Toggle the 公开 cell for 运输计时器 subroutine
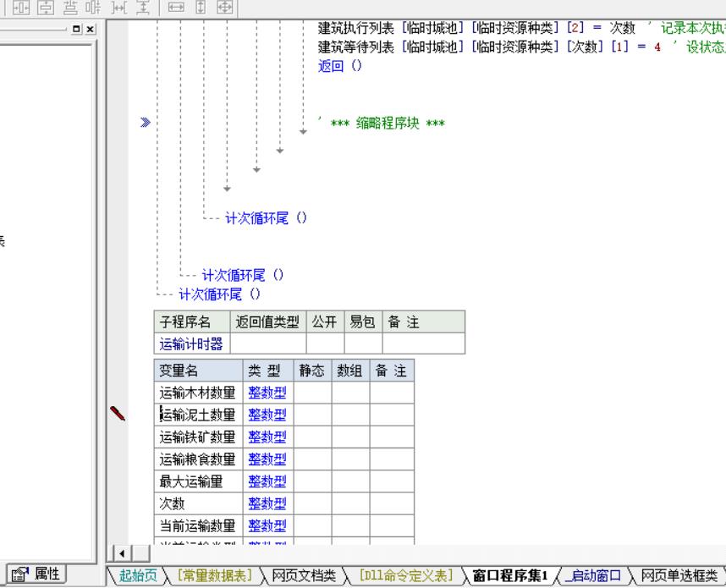 coord(325,343)
